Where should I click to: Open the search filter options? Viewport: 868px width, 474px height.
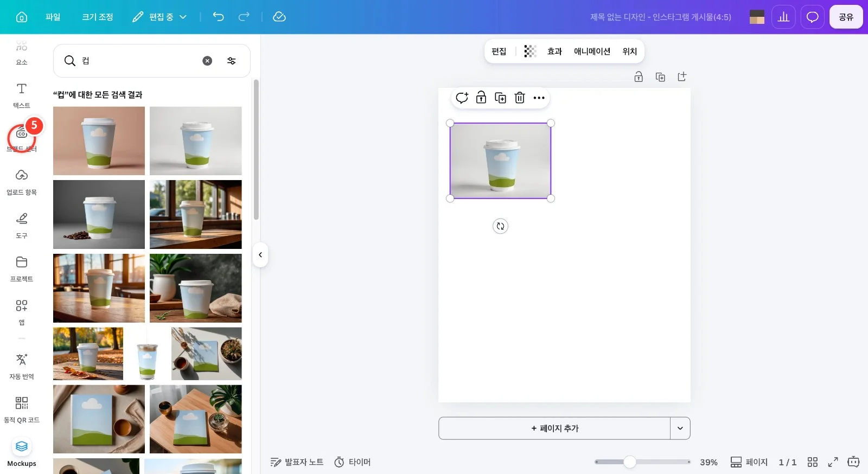tap(232, 61)
